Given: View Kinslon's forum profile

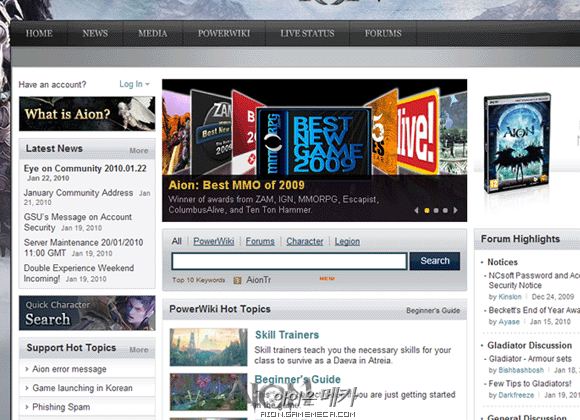Looking at the screenshot, I should click(x=510, y=297).
